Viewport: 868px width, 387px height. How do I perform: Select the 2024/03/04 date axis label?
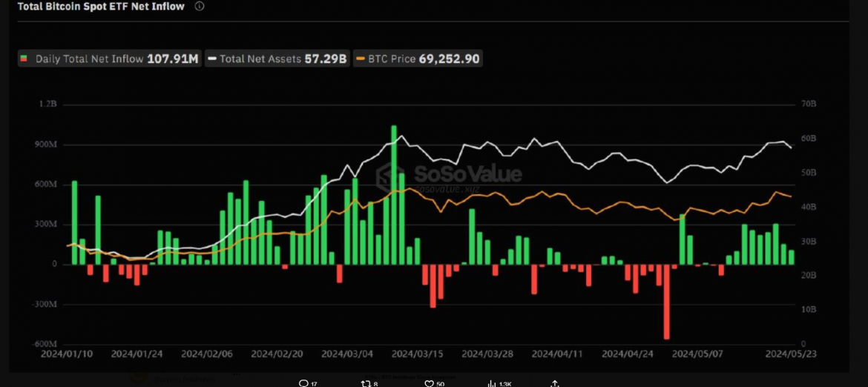(346, 354)
